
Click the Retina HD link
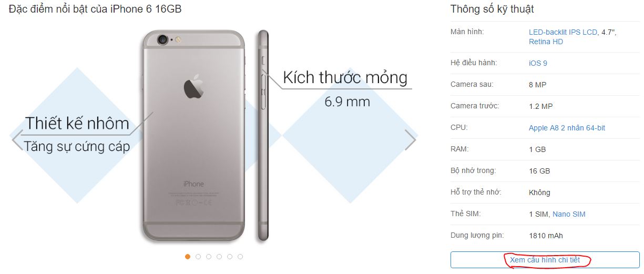click(x=546, y=42)
